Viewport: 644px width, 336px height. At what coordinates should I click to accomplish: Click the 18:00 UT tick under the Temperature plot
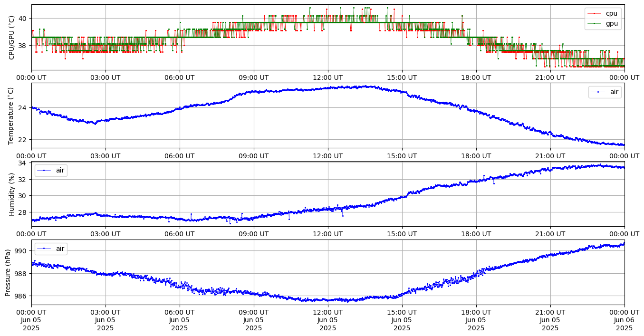[x=476, y=155]
